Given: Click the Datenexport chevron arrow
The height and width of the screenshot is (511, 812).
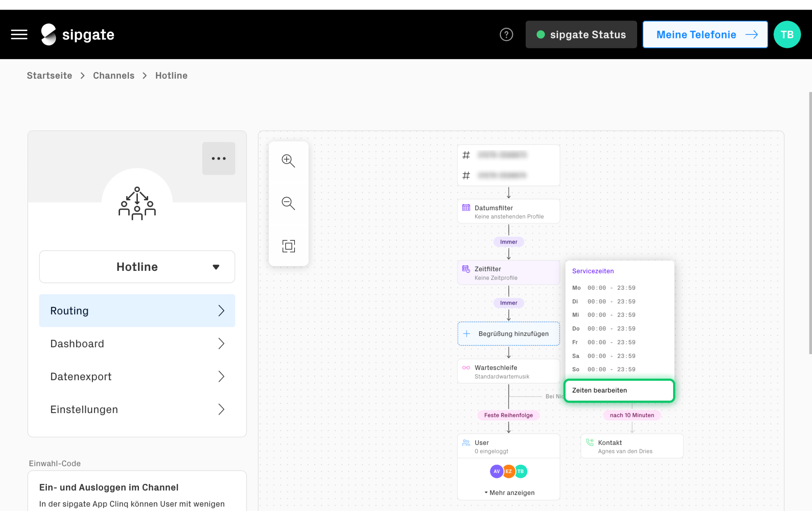Looking at the screenshot, I should (221, 376).
